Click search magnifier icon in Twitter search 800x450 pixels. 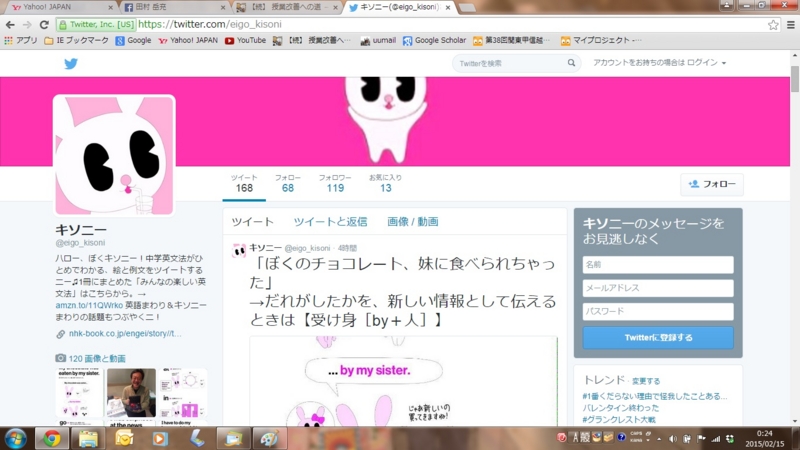[x=571, y=63]
